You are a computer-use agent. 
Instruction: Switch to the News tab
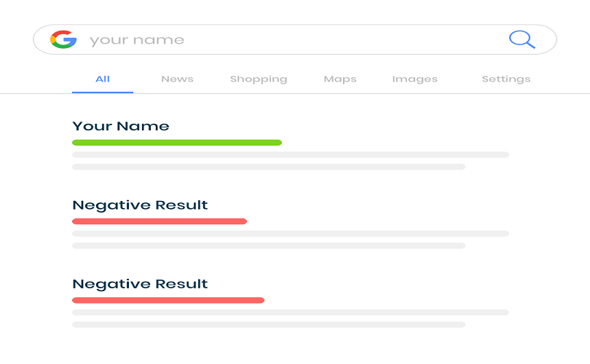coord(177,79)
